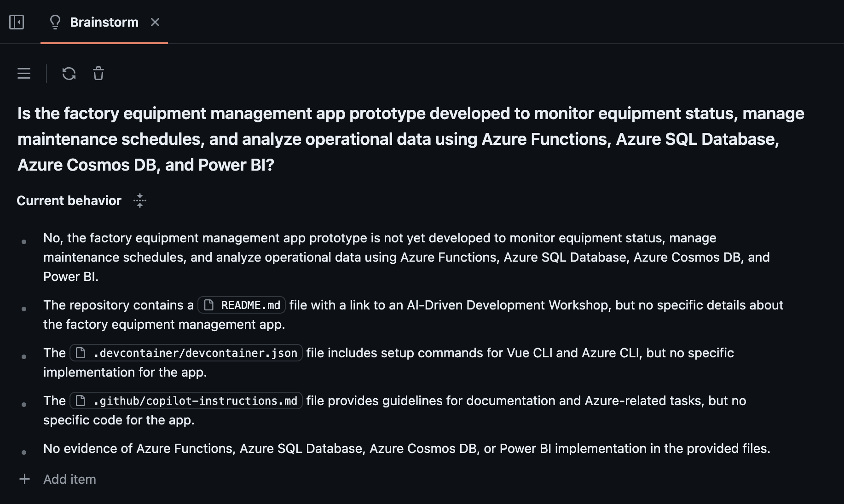Regenerate brainstorm with the refresh icon

coord(69,74)
